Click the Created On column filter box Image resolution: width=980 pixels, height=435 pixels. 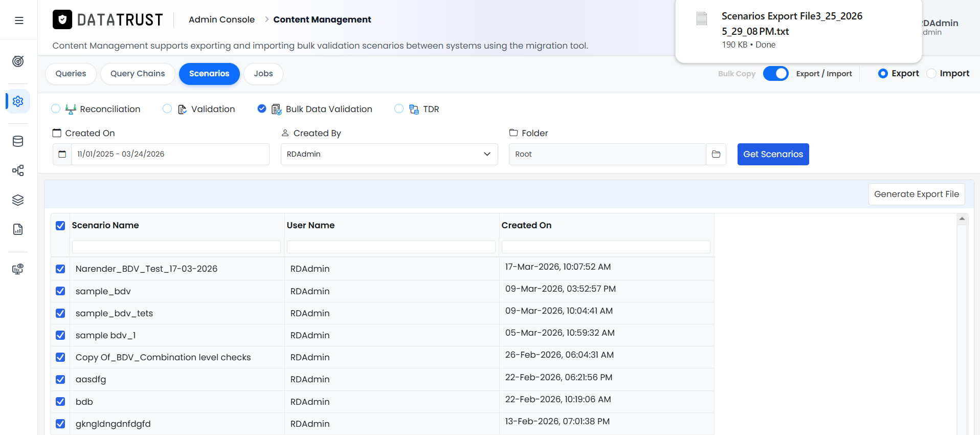(606, 247)
